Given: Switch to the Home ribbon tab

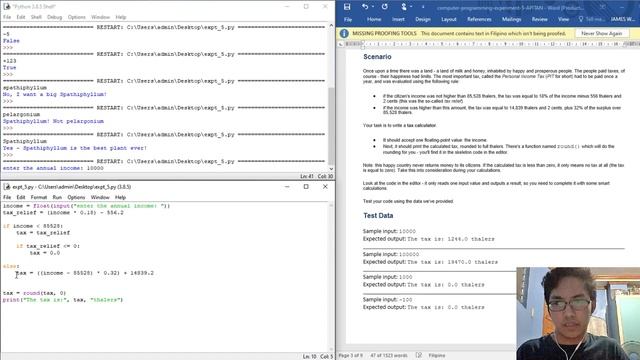Looking at the screenshot, I should 373,19.
